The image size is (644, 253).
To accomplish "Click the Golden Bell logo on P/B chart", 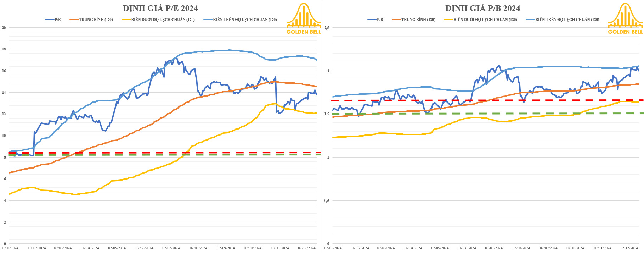I will tap(625, 18).
